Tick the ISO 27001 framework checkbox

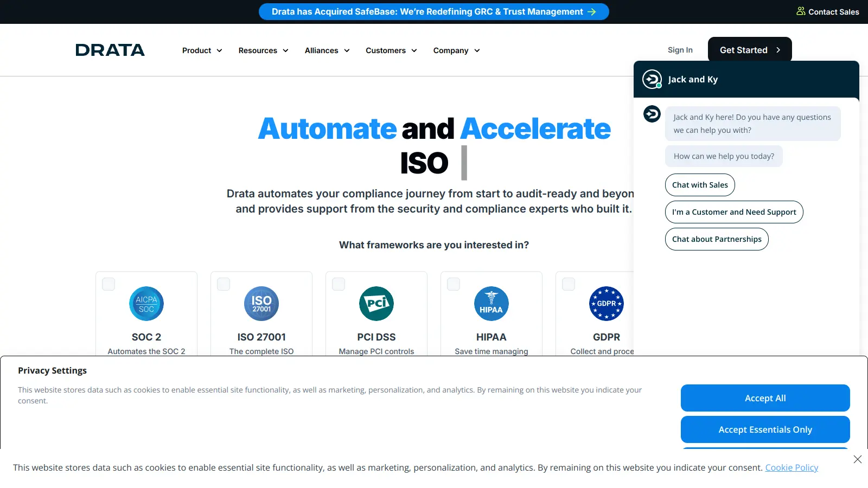click(224, 284)
